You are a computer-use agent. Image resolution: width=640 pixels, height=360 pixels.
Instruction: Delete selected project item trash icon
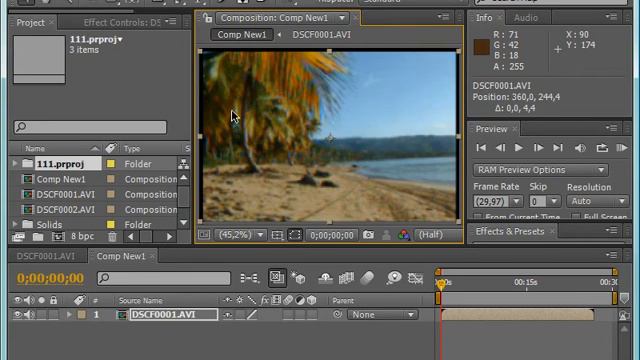pyautogui.click(x=112, y=236)
